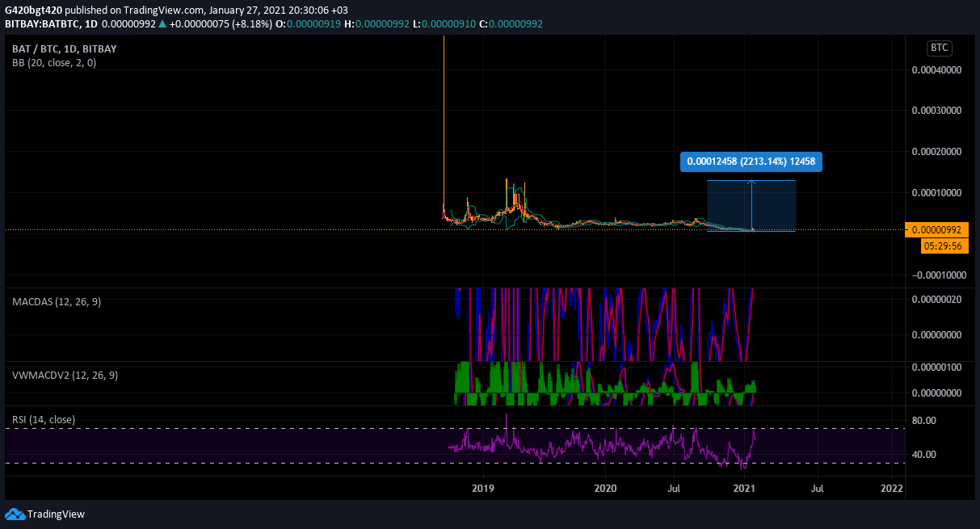The image size is (980, 529).
Task: Click the 80.00 RSI axis label
Action: (x=923, y=420)
